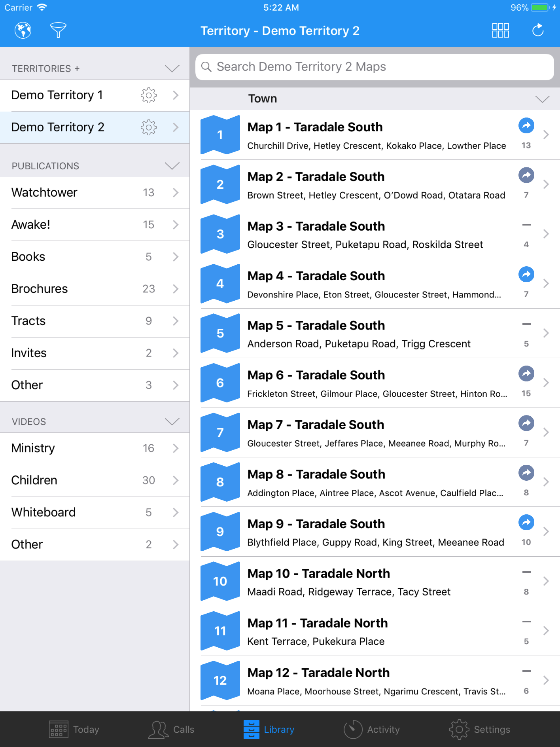The height and width of the screenshot is (747, 560).
Task: Tap the refresh icon in header
Action: tap(538, 30)
